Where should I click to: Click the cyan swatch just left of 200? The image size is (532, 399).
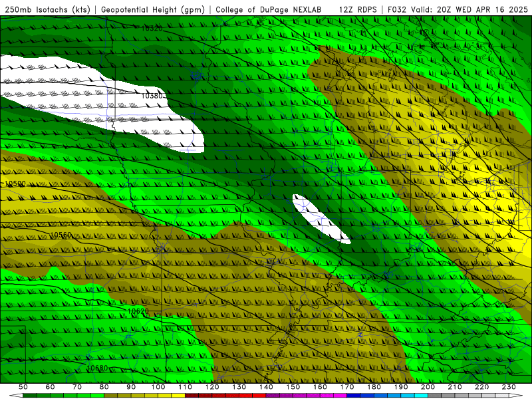click(x=421, y=396)
